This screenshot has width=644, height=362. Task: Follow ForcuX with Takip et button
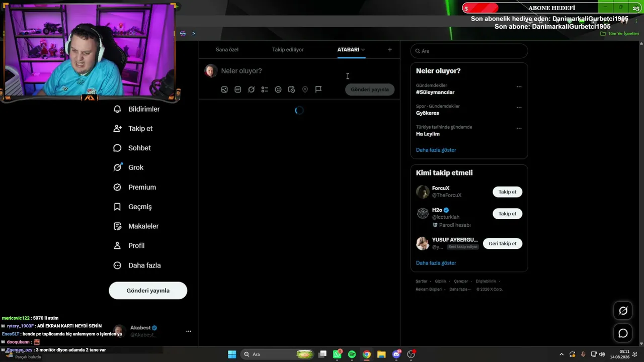pyautogui.click(x=507, y=192)
